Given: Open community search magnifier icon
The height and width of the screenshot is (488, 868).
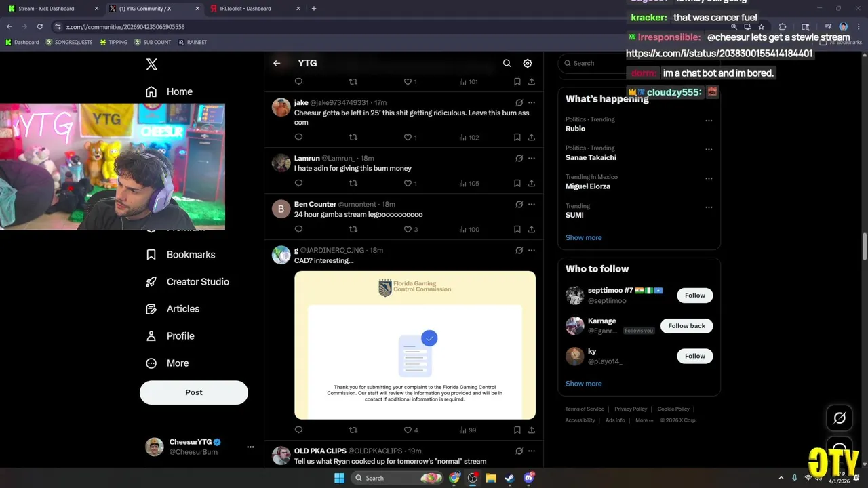Looking at the screenshot, I should (x=507, y=63).
